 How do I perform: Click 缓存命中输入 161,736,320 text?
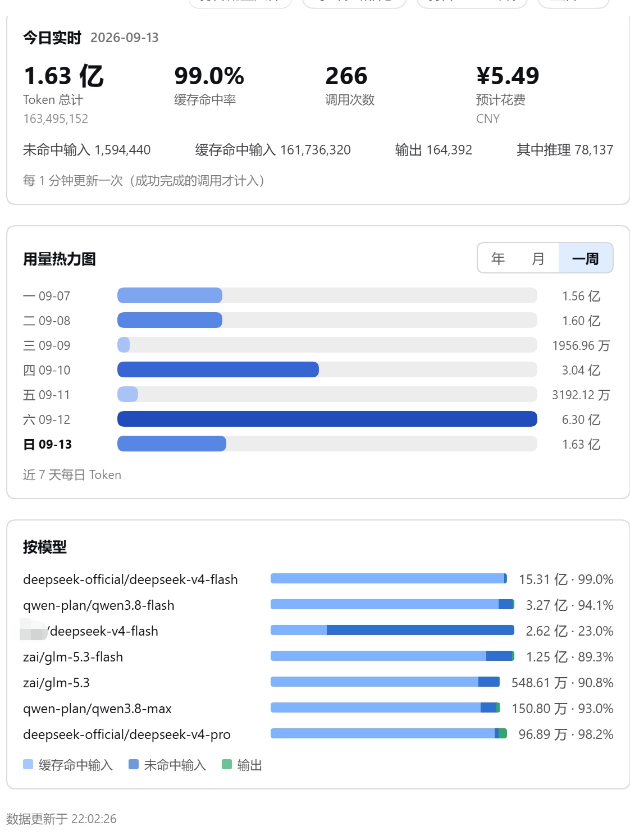tap(273, 150)
